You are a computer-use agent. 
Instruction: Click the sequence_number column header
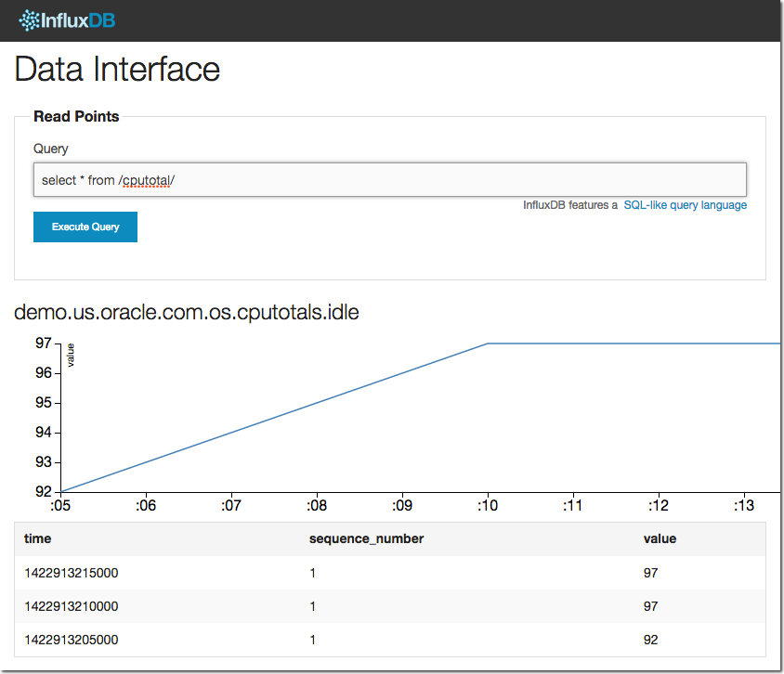pos(366,538)
